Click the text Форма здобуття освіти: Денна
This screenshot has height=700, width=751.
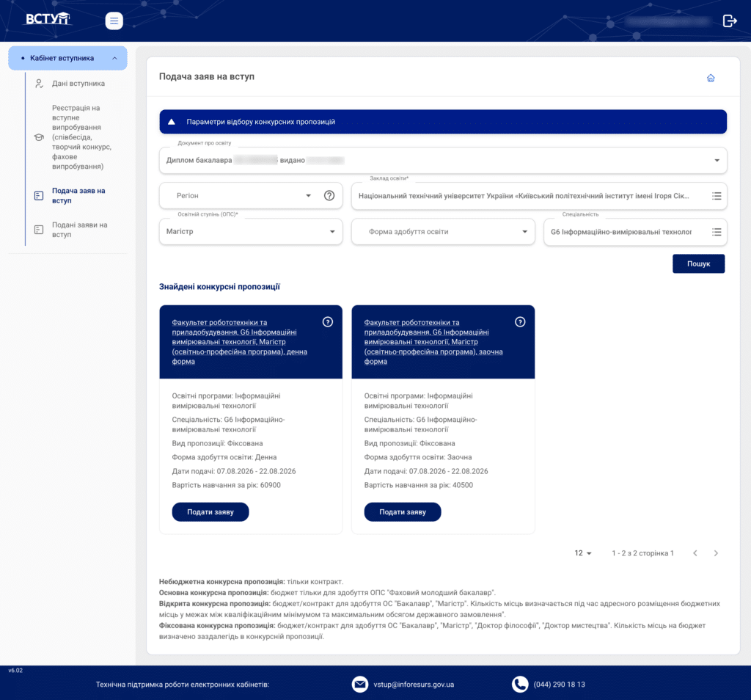click(x=224, y=457)
